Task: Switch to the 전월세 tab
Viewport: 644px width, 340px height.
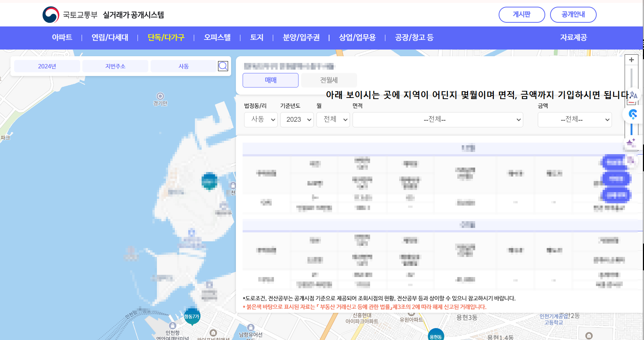Action: [x=328, y=80]
